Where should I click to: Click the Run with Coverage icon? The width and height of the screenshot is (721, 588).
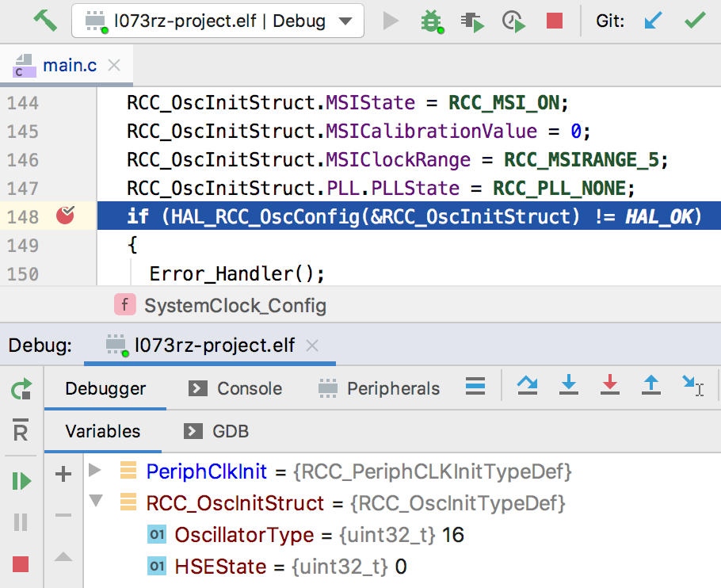pyautogui.click(x=472, y=21)
